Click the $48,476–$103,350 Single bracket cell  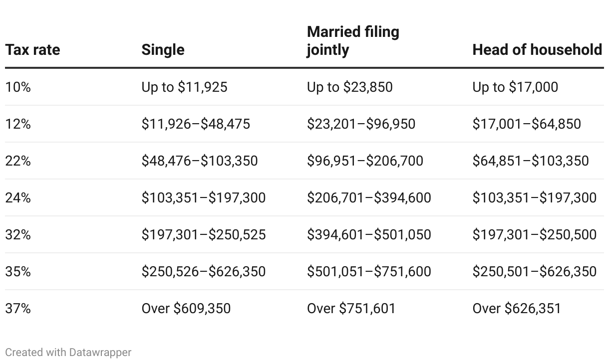click(200, 161)
